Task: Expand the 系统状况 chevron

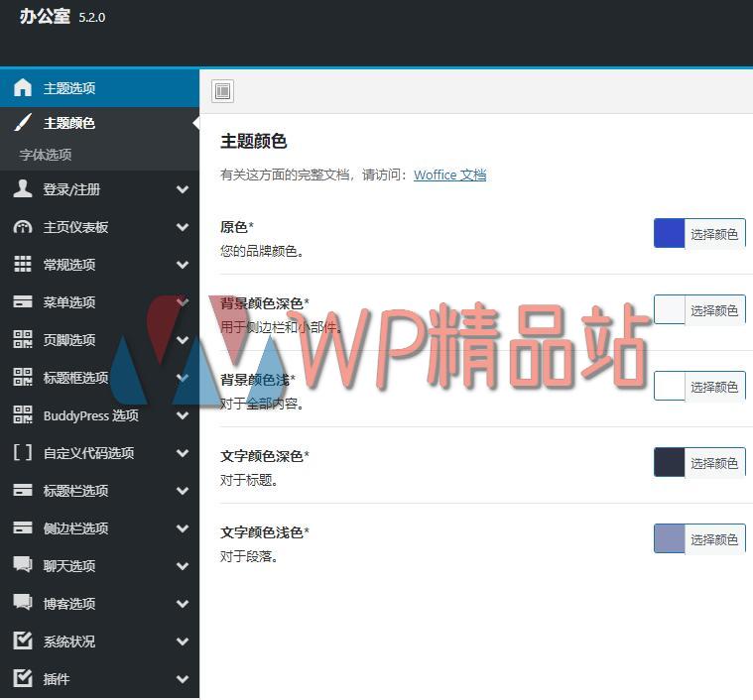Action: pyautogui.click(x=183, y=641)
